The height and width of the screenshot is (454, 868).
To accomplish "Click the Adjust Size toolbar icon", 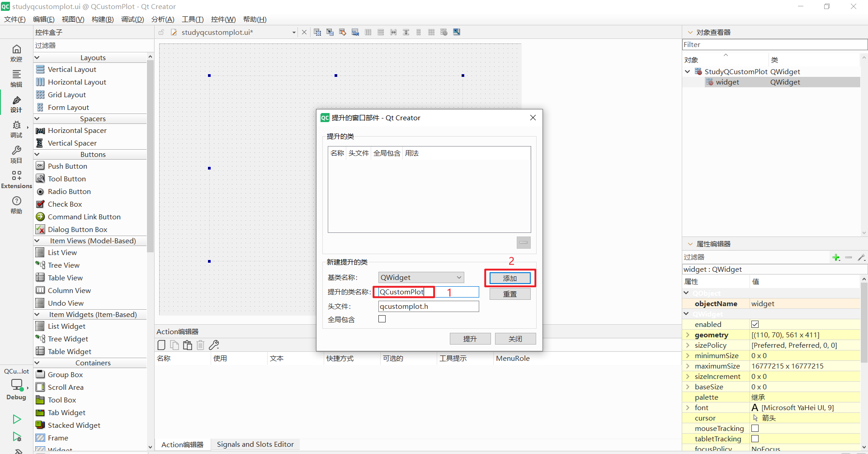I will (457, 32).
